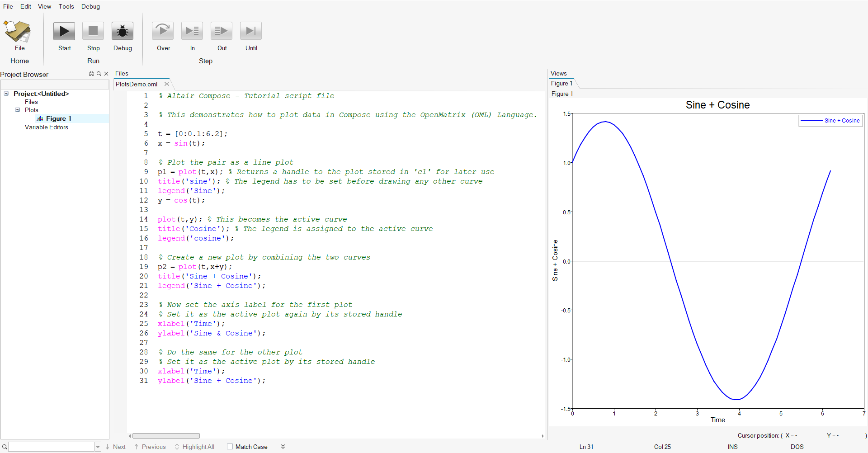This screenshot has width=868, height=453.
Task: Click the Step Over icon
Action: click(163, 31)
